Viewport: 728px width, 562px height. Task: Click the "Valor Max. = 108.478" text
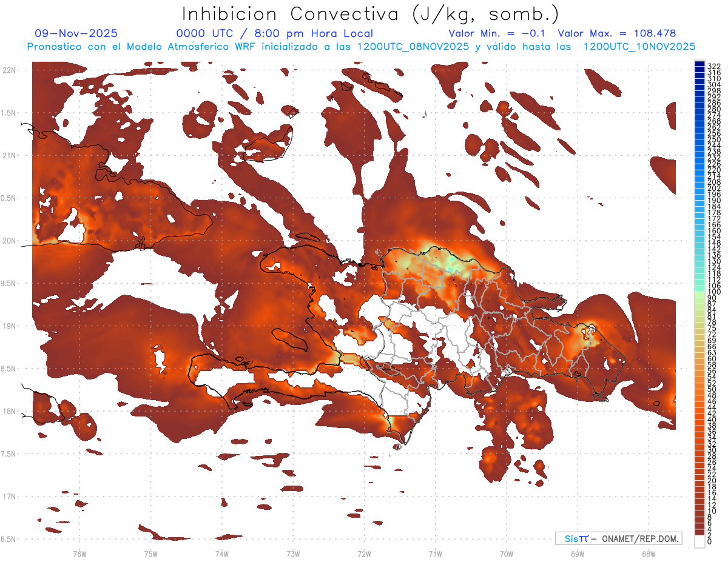(x=616, y=33)
